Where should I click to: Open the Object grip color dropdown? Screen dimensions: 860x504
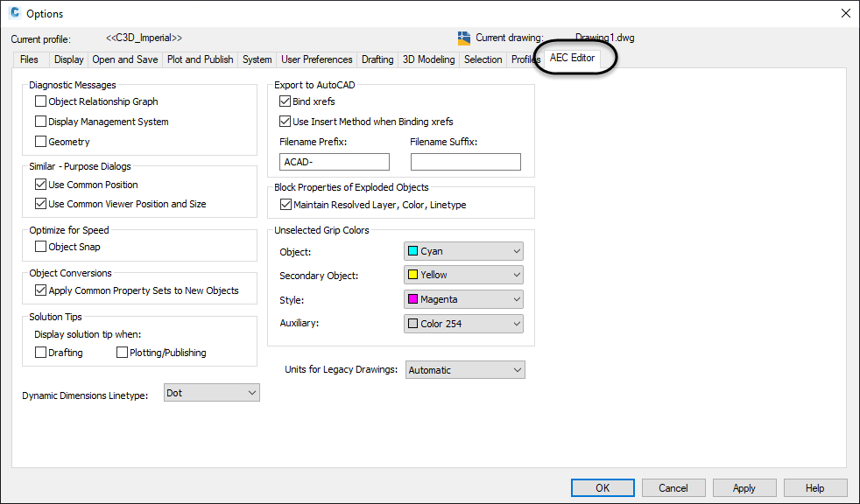click(463, 251)
